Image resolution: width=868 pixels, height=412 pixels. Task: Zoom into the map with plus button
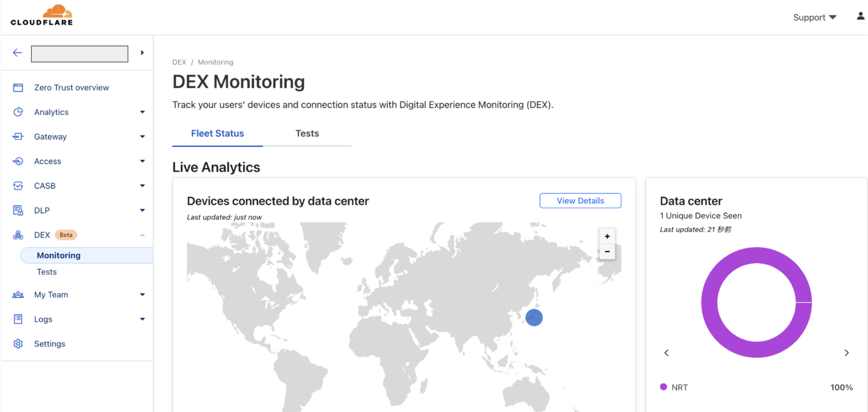coord(607,236)
